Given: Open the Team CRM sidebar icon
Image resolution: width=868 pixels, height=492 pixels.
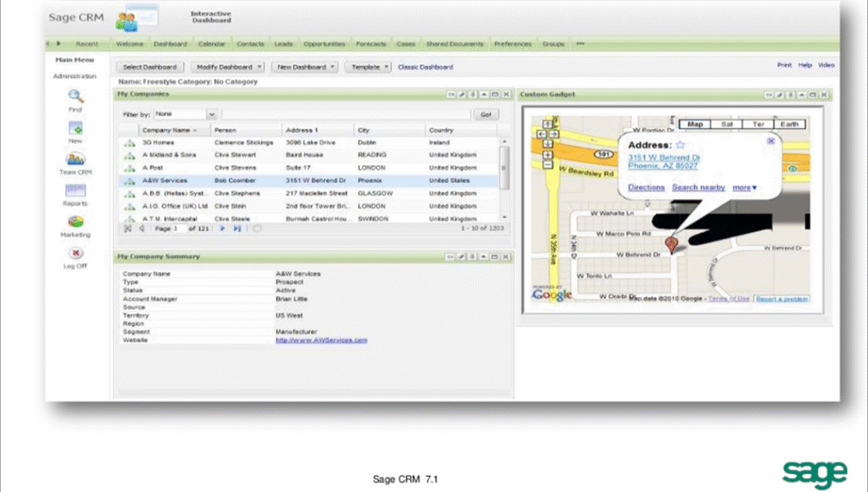Looking at the screenshot, I should coord(75,159).
